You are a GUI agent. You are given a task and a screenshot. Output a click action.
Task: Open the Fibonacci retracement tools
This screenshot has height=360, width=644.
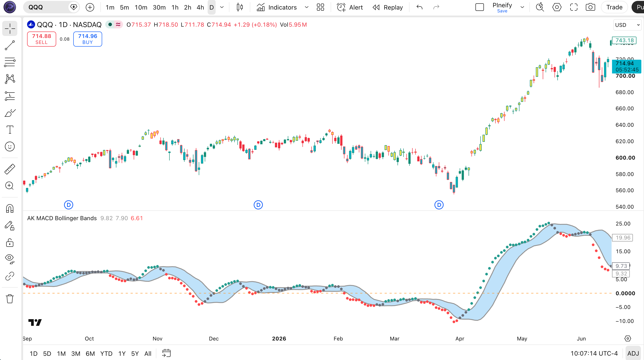10,62
